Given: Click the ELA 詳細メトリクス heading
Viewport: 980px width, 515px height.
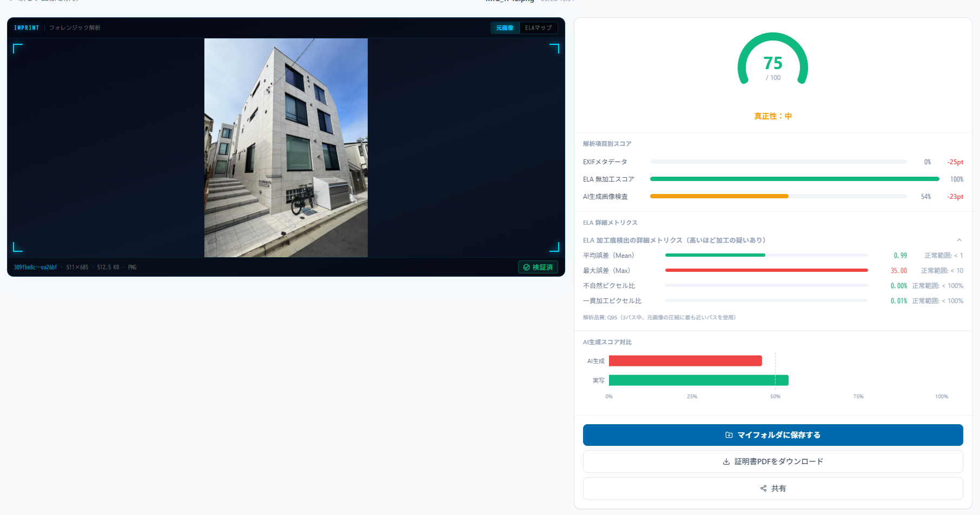Looking at the screenshot, I should coord(610,223).
